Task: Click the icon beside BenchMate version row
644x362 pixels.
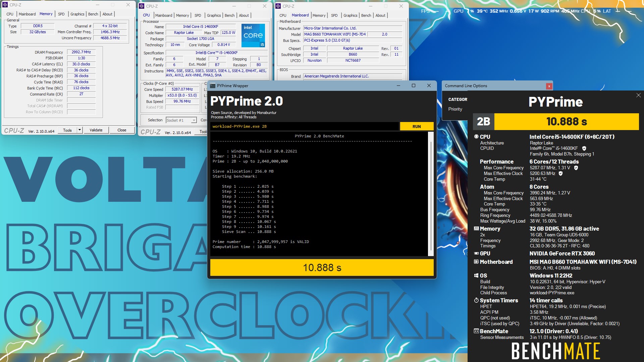Action: tap(476, 331)
